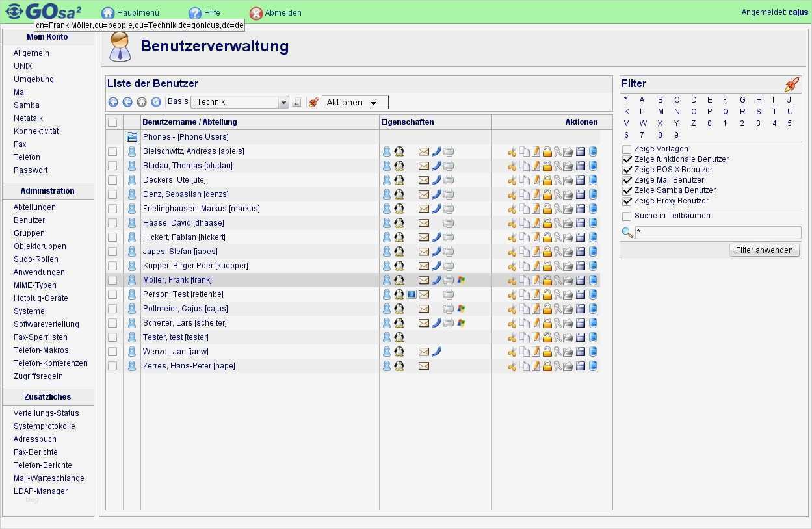Open the Phones folder icon

pos(132,137)
